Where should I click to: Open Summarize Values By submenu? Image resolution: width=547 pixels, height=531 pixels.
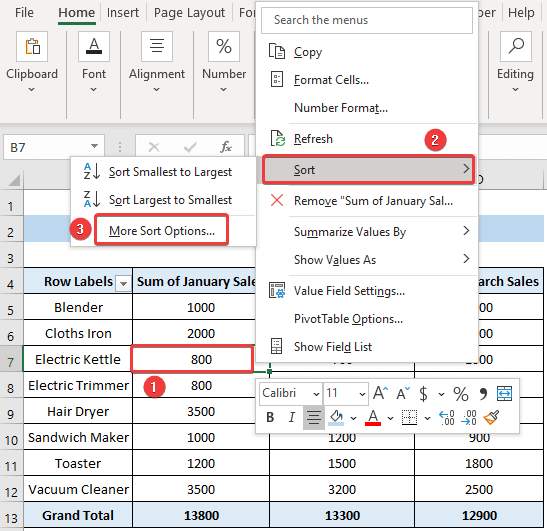point(367,232)
